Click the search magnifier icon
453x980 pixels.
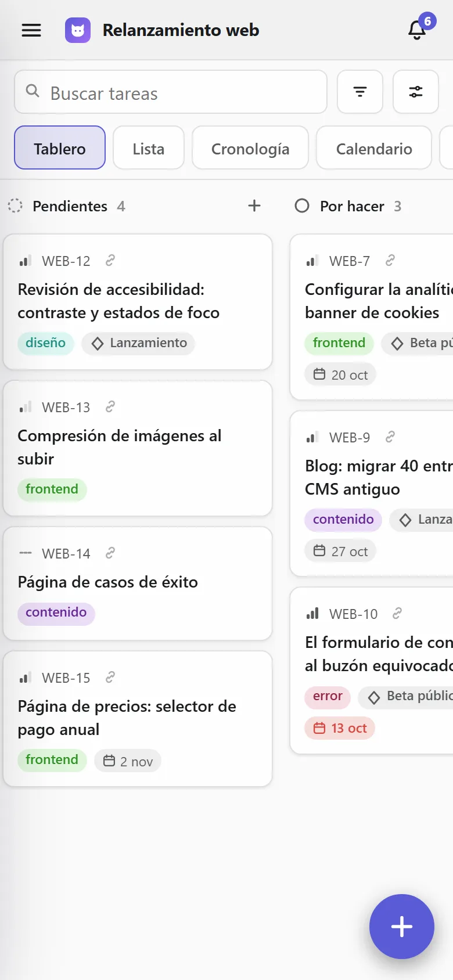(33, 91)
